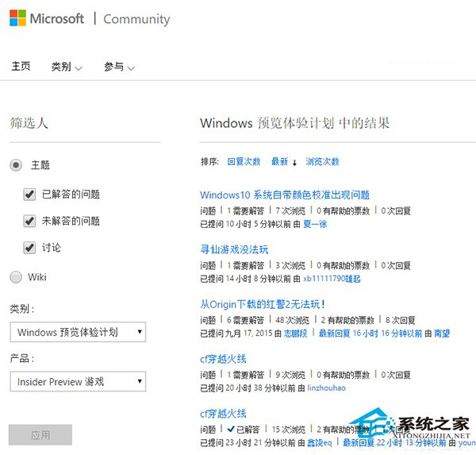
Task: Open author profile 鑫饶eq
Action: pos(319,443)
